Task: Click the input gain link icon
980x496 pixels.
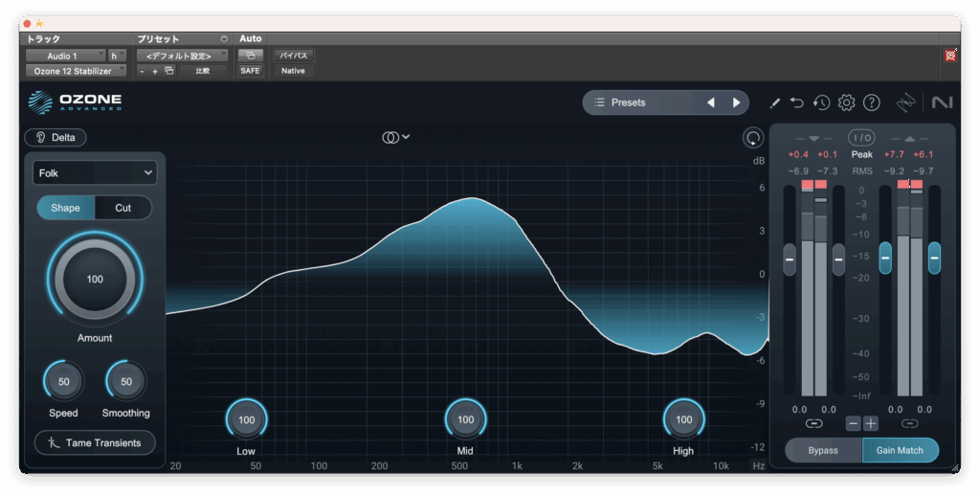Action: click(813, 423)
